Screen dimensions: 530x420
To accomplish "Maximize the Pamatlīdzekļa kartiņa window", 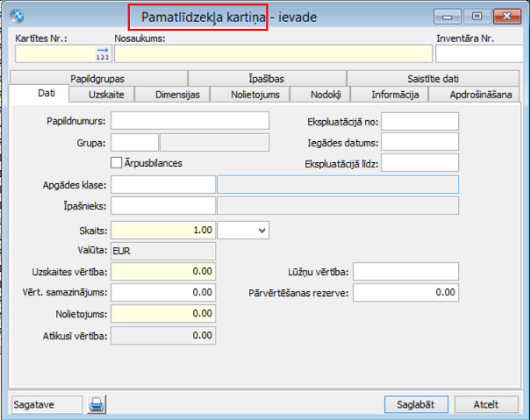I will coord(477,16).
